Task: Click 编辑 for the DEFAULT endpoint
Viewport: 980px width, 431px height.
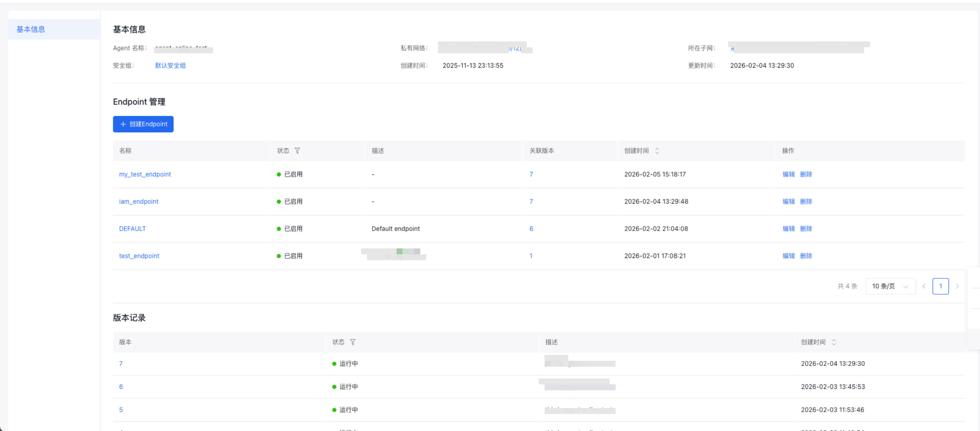Action: (788, 228)
